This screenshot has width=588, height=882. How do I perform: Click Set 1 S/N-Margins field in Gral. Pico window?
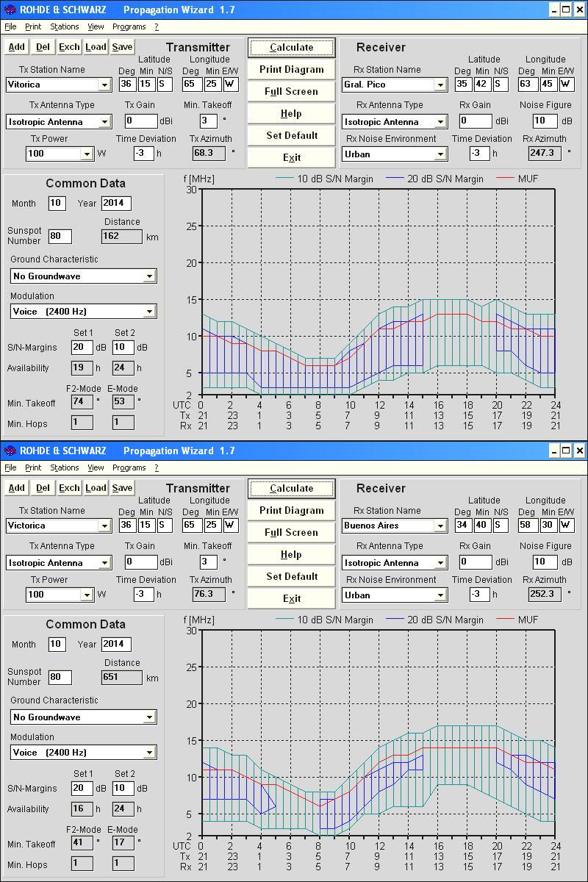coord(82,347)
